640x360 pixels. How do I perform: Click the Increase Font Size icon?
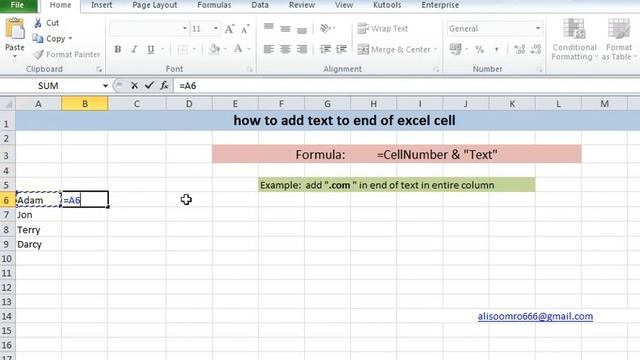pyautogui.click(x=229, y=29)
